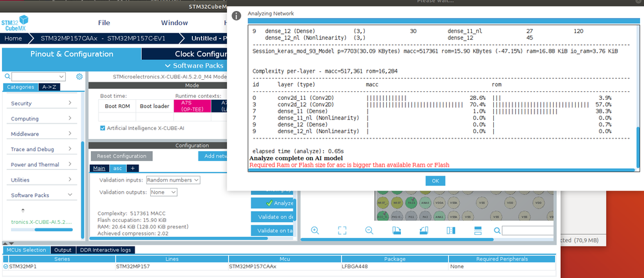644x278 pixels.
Task: Open the category settings gear icon
Action: 79,77
